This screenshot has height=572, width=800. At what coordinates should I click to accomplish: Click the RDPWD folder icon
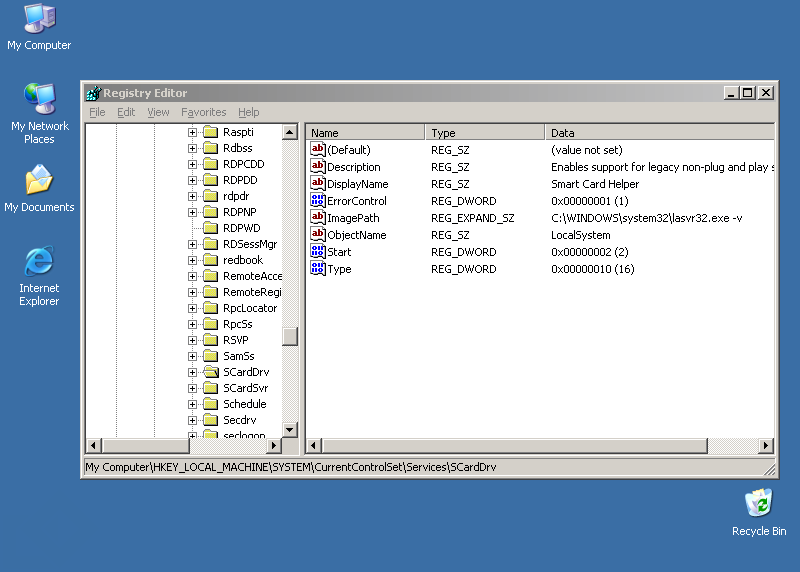211,228
